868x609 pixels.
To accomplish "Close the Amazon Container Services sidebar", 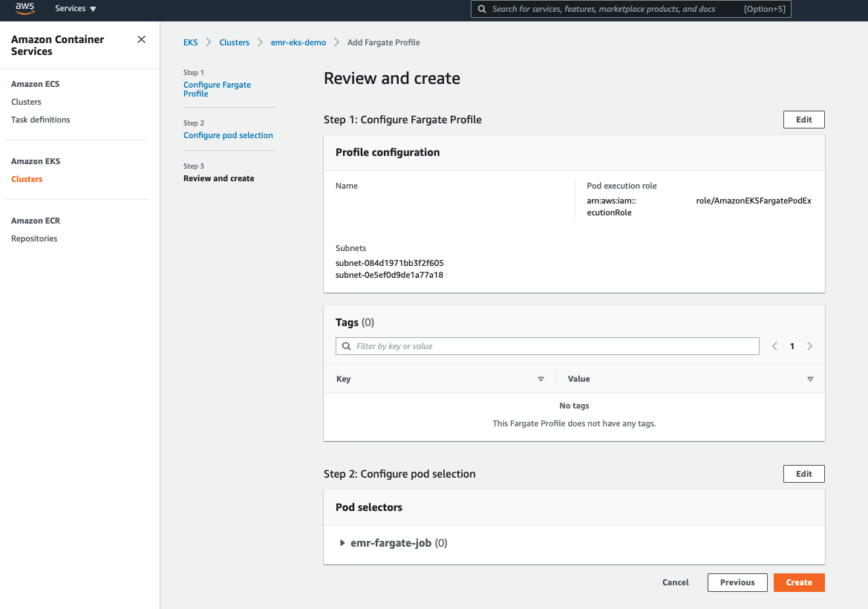I will [141, 39].
